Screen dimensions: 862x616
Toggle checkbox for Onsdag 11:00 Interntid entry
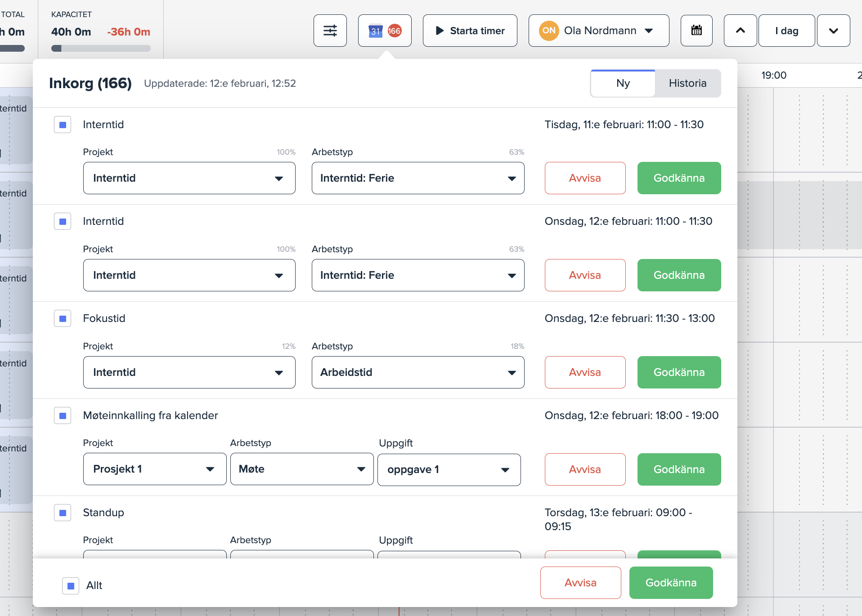point(63,221)
